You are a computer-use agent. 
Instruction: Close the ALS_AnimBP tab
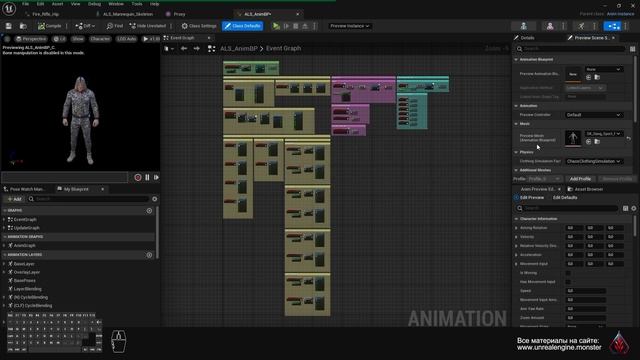pos(298,14)
